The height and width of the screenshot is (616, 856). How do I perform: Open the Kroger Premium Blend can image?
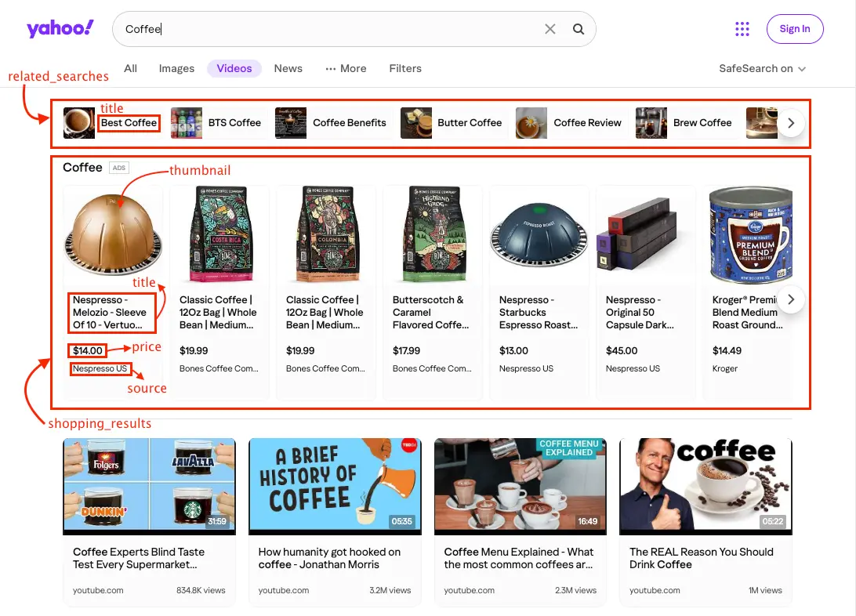[751, 234]
